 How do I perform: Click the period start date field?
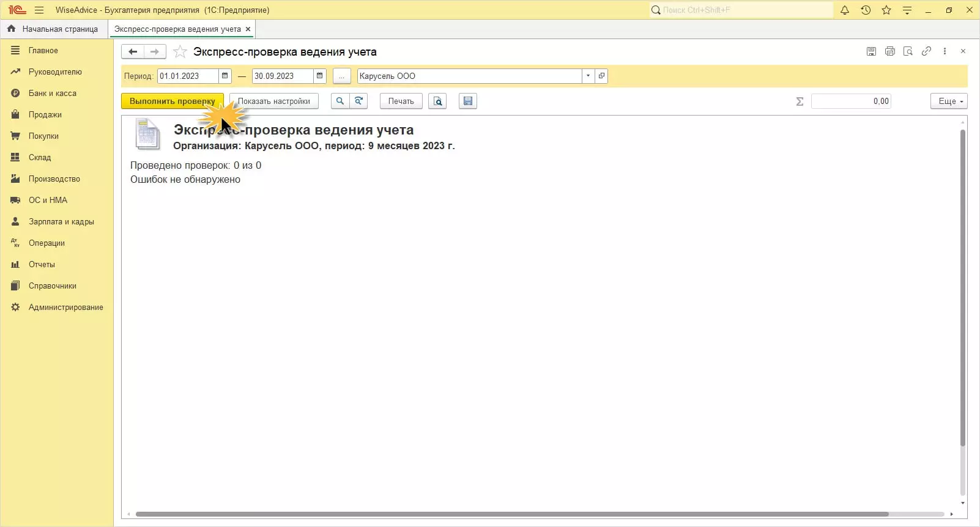pos(188,76)
